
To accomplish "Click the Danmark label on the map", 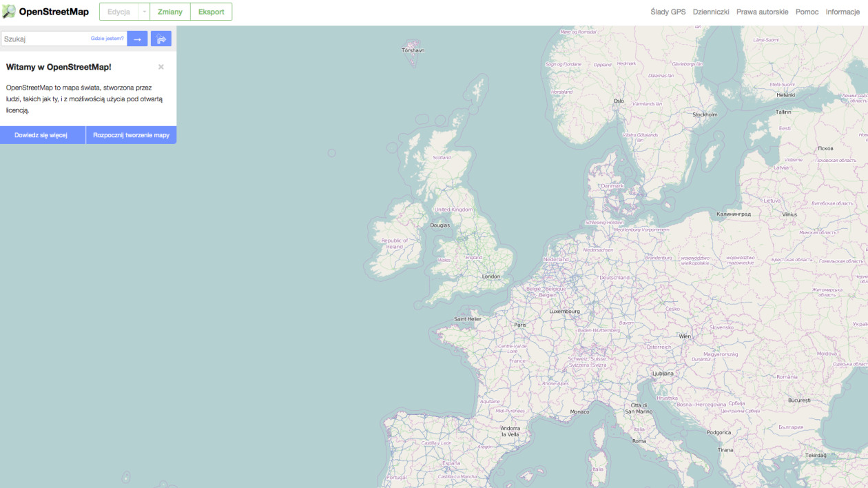I will [612, 185].
